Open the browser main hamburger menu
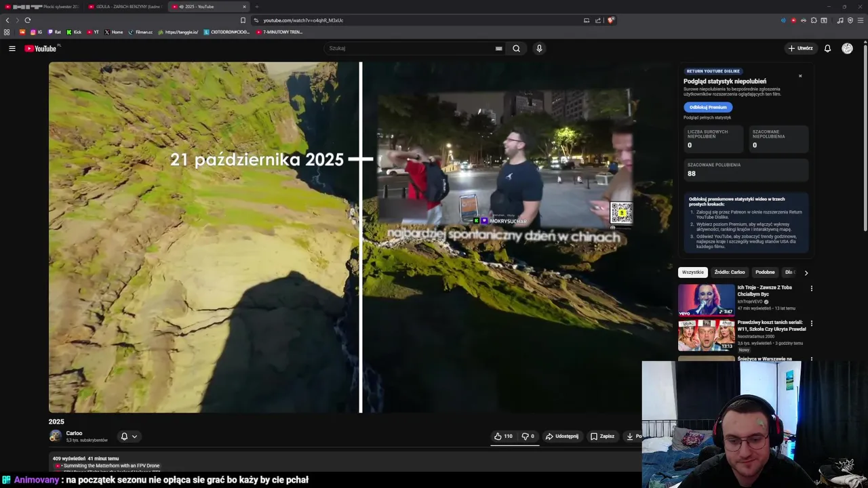 click(x=861, y=20)
